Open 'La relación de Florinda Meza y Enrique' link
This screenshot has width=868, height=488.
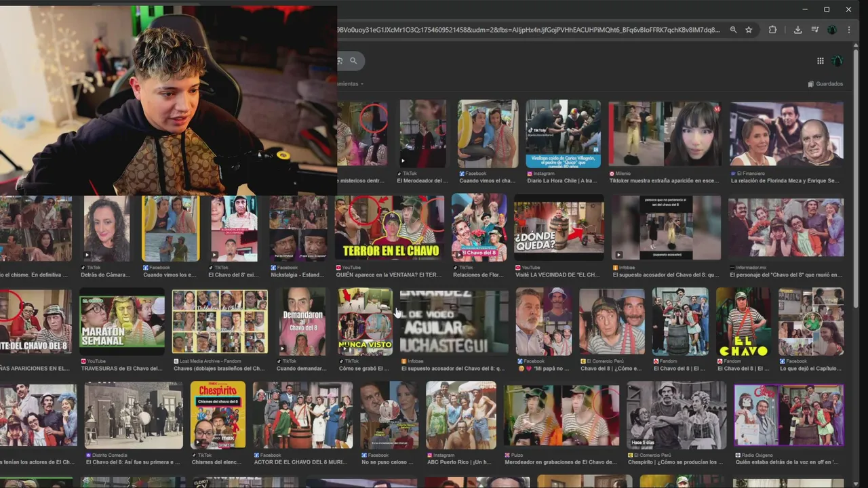pos(785,181)
